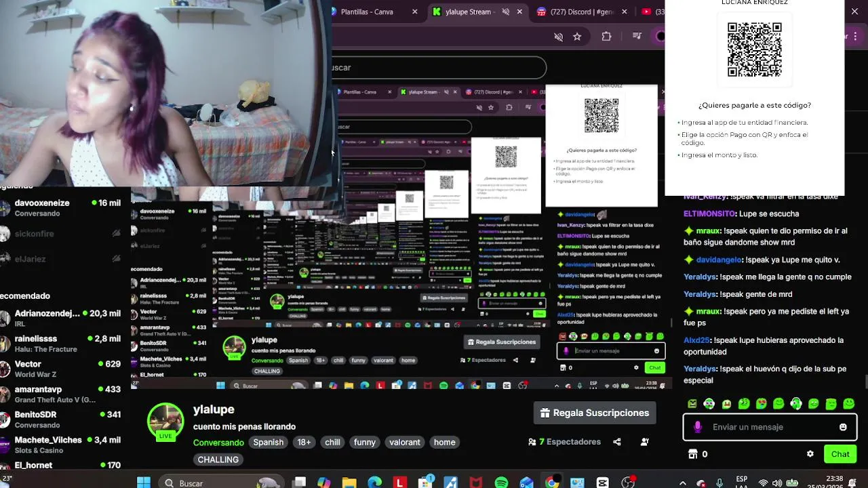Unmute the ylalupe Stream tab speaker icon
The image size is (868, 488).
tap(505, 12)
